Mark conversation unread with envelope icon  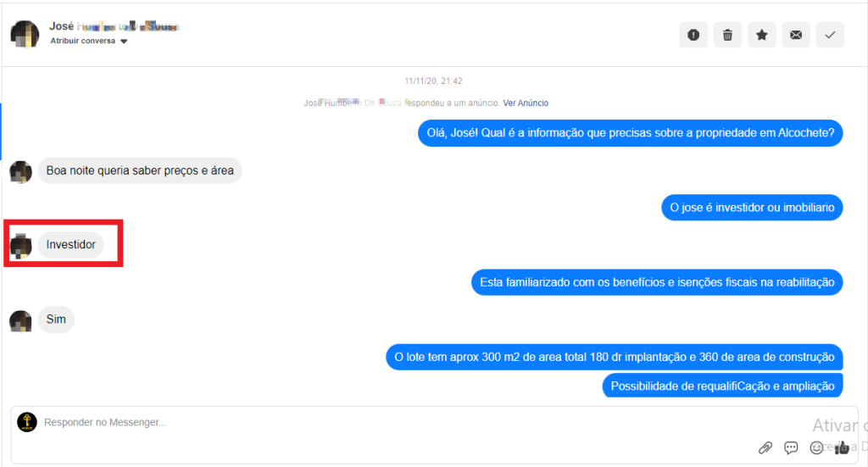[x=795, y=35]
